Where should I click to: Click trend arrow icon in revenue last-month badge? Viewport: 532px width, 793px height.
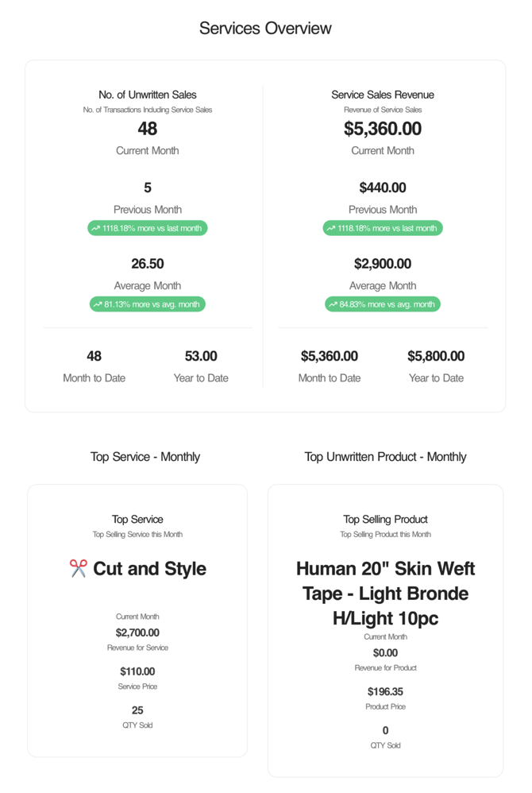[331, 229]
